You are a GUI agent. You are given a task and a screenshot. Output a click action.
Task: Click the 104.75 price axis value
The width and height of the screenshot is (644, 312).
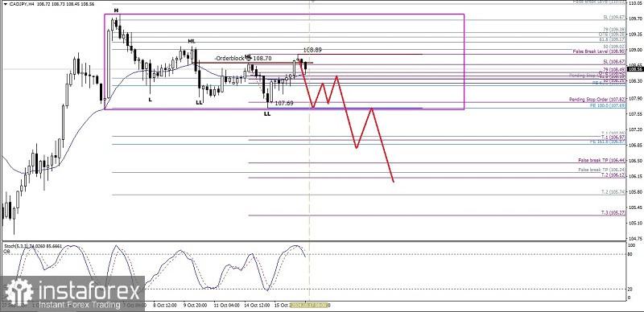pos(636,238)
